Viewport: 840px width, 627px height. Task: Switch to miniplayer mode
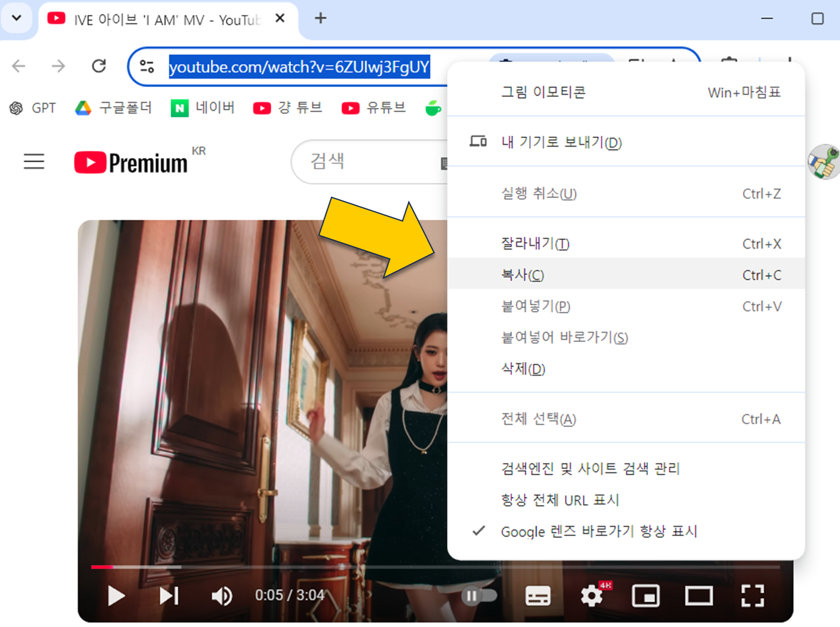coord(645,596)
